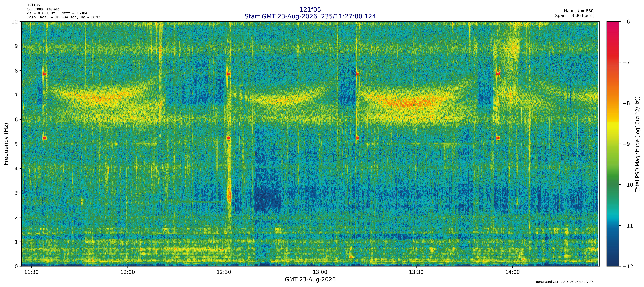The height and width of the screenshot is (287, 644).
Task: Select the frequency axis tick label "3"
Action: [x=16, y=193]
